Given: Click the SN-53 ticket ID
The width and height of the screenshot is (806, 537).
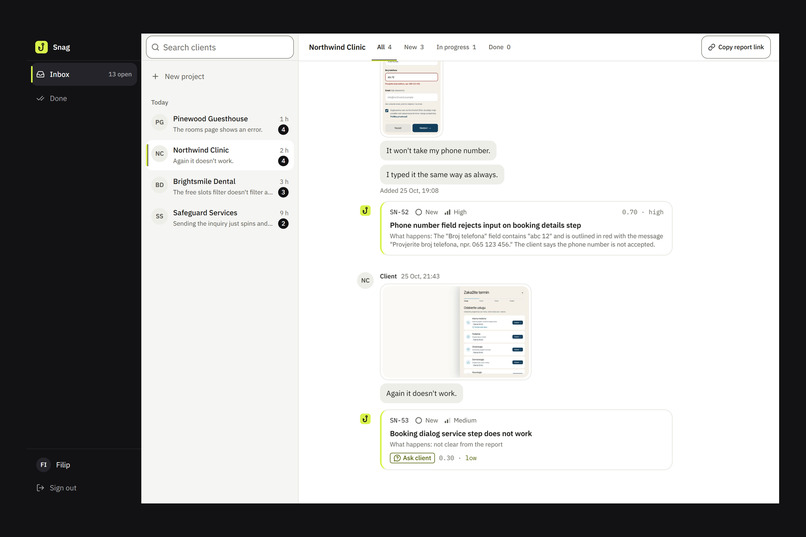Looking at the screenshot, I should pos(399,420).
